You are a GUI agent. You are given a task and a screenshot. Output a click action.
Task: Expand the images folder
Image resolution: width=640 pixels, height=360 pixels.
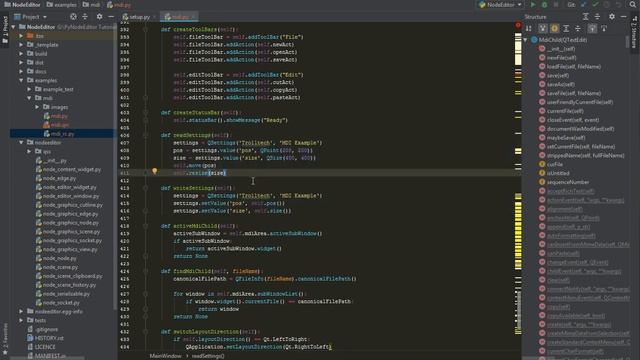coord(37,107)
